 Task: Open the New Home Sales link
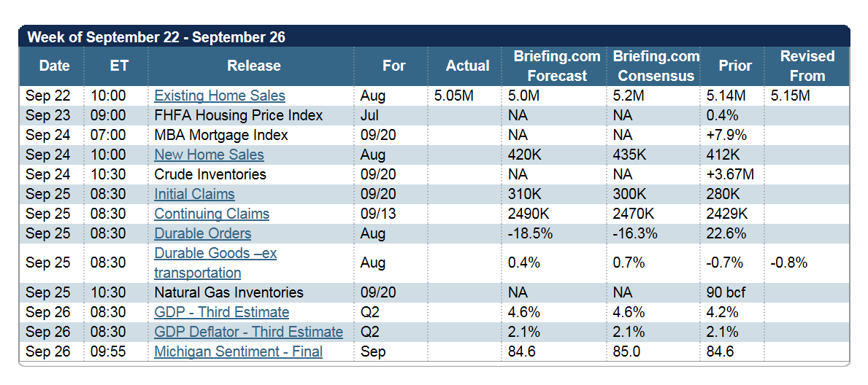point(209,155)
